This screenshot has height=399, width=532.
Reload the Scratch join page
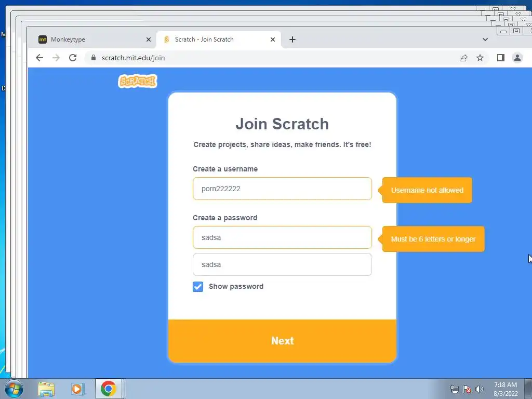point(73,58)
